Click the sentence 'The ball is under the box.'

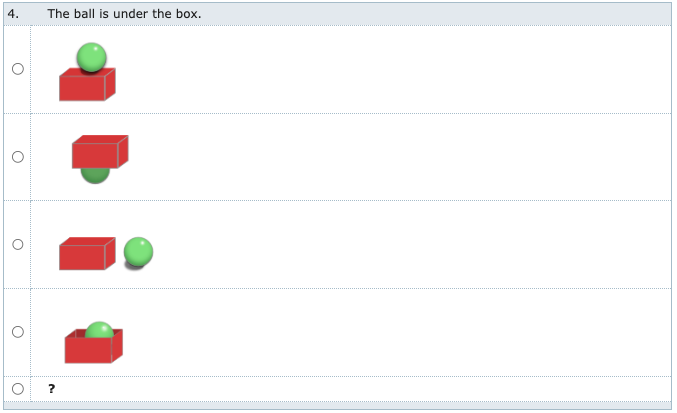pos(124,14)
